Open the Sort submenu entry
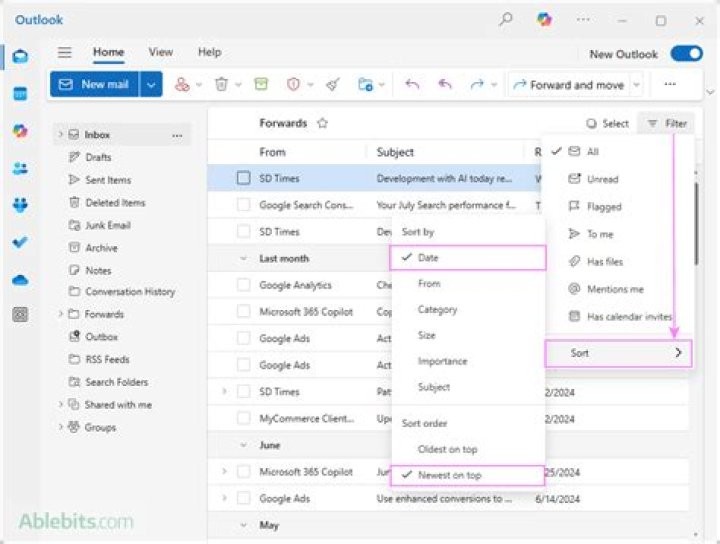This screenshot has height=544, width=720. [618, 353]
